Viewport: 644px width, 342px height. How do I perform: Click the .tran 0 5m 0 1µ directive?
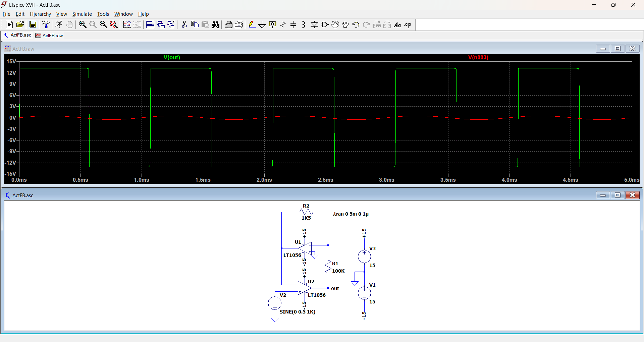coord(351,214)
